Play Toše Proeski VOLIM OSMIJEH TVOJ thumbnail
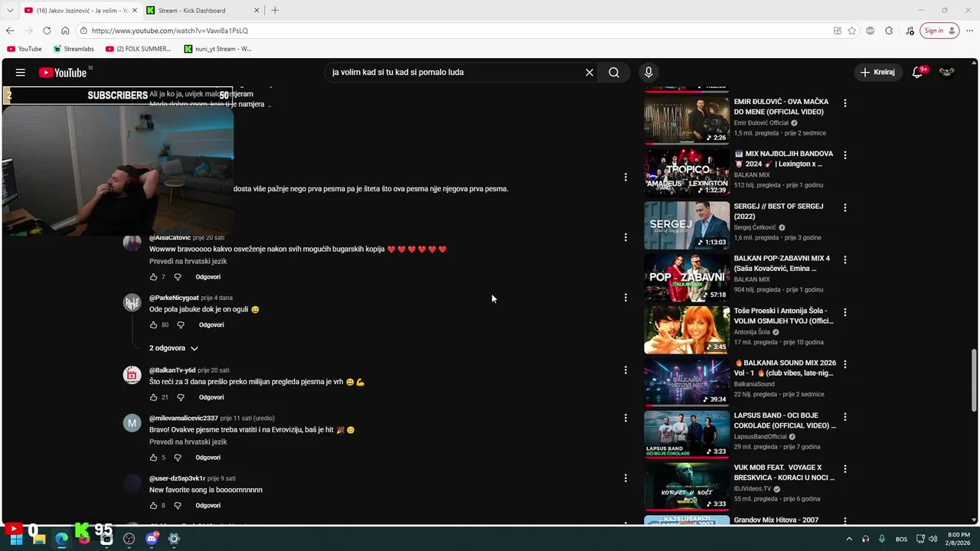This screenshot has height=551, width=980. point(687,330)
